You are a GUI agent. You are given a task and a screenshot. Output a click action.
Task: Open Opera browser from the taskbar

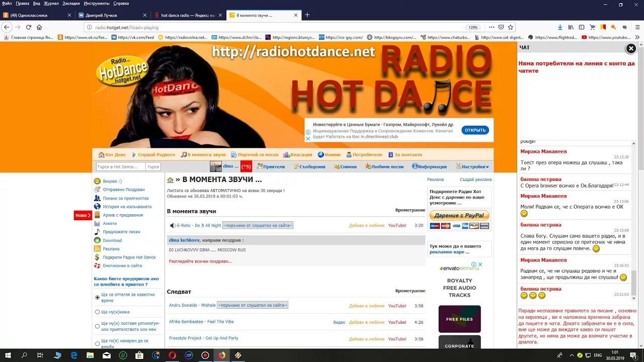point(173,355)
